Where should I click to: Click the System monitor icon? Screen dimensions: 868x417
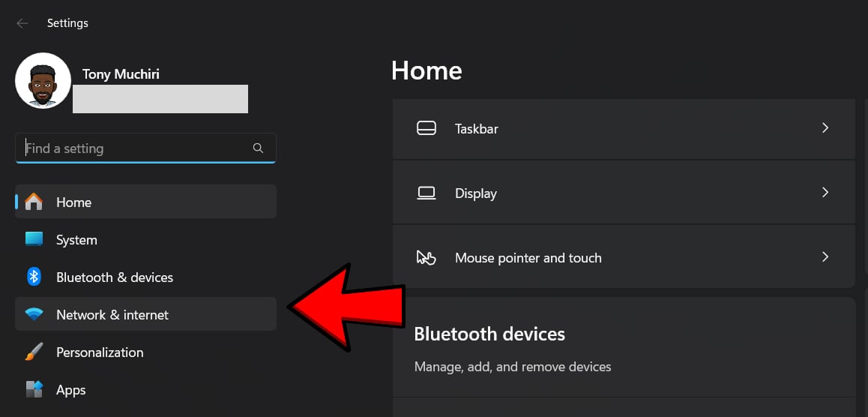point(34,239)
